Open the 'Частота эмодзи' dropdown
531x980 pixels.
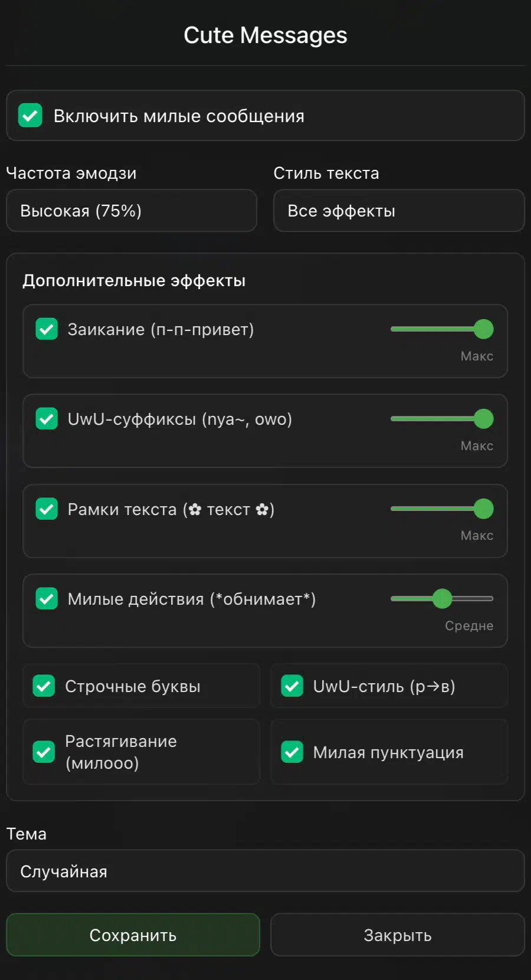pos(131,211)
